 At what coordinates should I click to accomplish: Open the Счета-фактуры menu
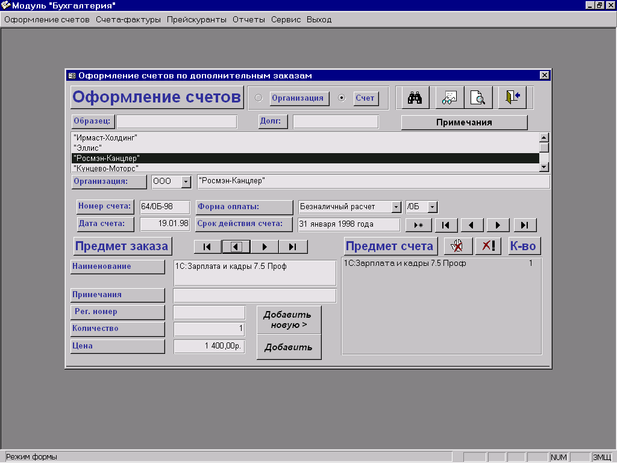(128, 19)
